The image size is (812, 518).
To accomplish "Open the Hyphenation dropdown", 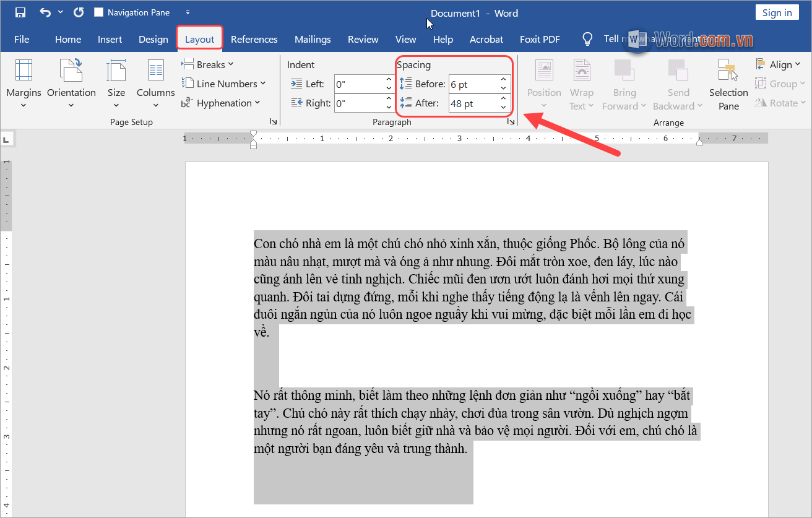I will point(221,103).
